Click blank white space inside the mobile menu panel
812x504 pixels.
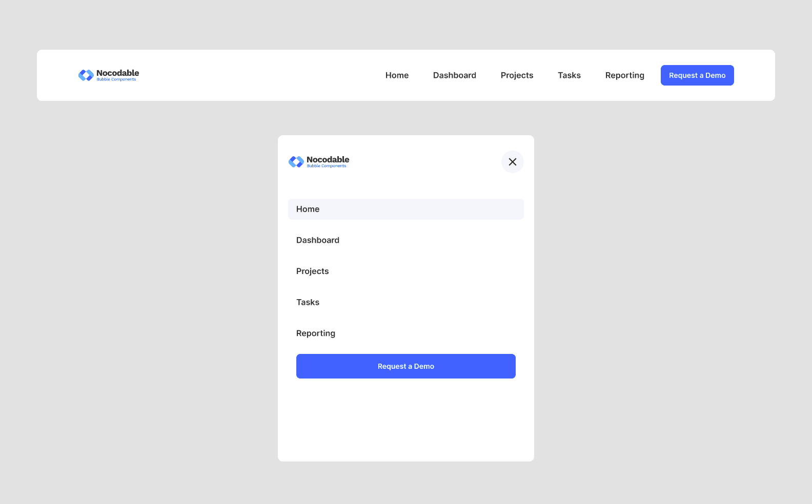[x=406, y=420]
